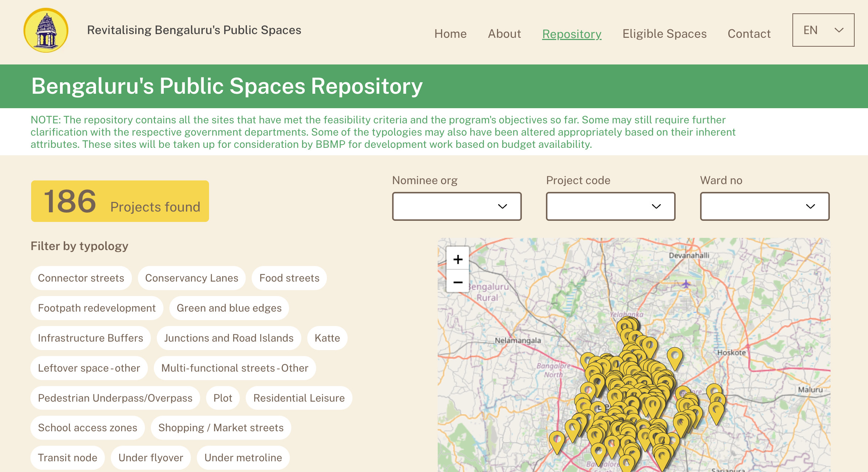Open the Ward no dropdown

(765, 206)
